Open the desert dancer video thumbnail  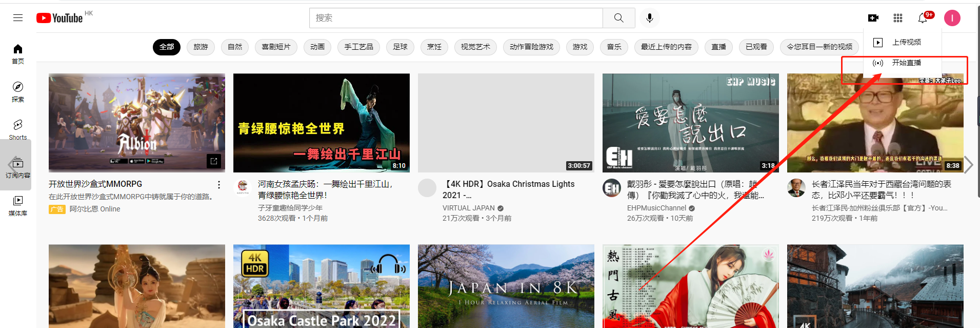point(137,286)
